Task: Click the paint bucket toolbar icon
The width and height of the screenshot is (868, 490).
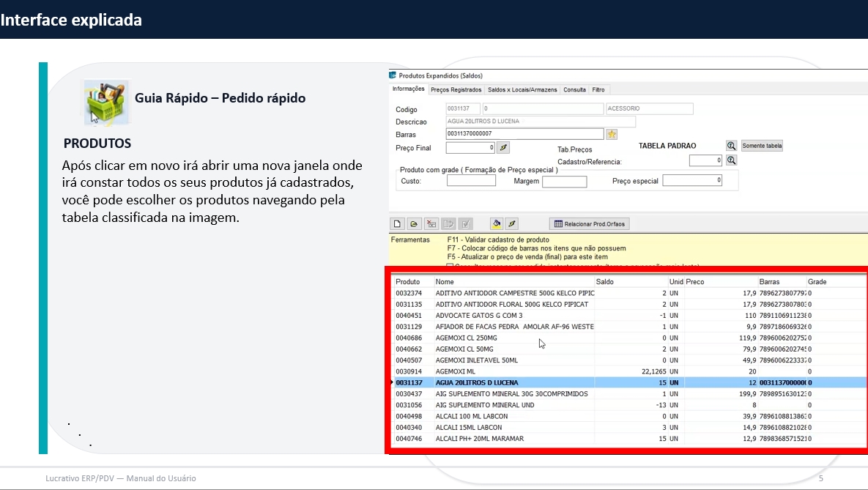Action: coord(496,224)
